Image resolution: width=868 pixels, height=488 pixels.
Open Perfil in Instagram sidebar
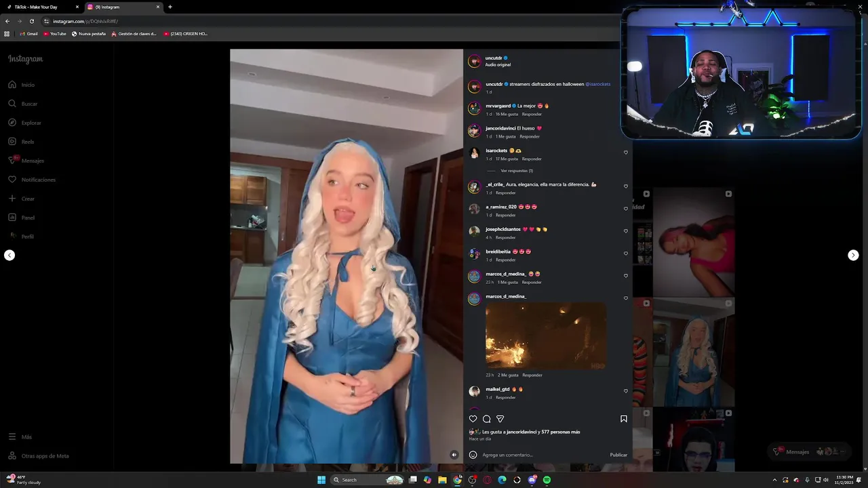tap(22, 237)
